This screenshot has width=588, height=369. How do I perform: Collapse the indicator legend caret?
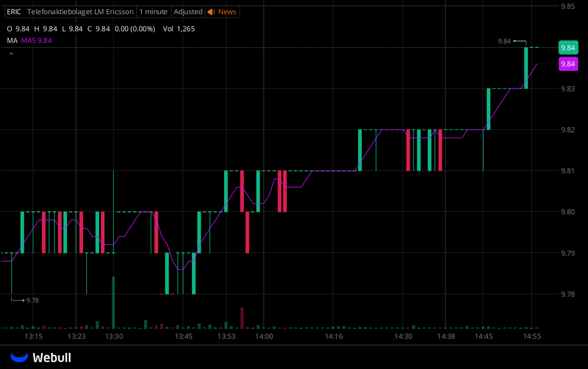click(x=11, y=54)
